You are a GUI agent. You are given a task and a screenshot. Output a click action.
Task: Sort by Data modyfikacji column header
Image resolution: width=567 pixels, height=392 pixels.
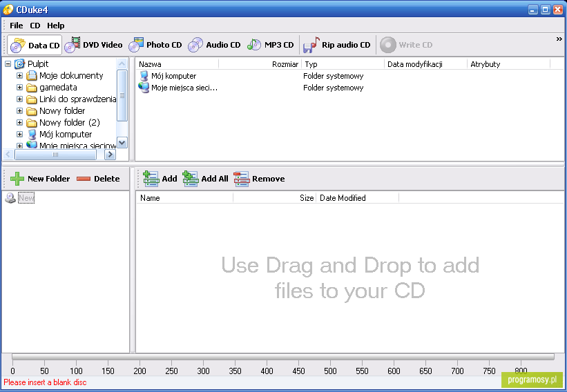(425, 64)
